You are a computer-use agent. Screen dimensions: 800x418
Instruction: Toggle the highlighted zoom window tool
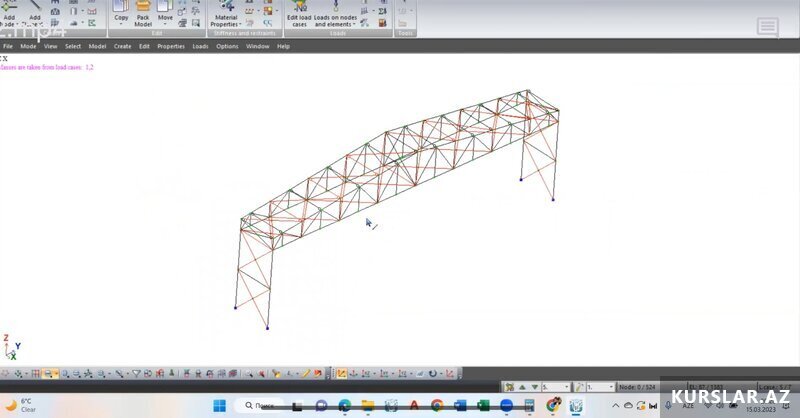coord(49,373)
